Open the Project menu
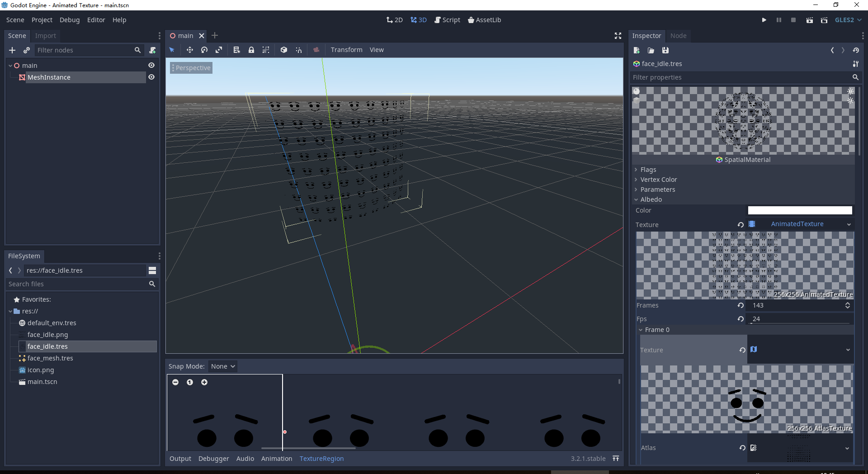This screenshot has height=474, width=868. point(42,20)
